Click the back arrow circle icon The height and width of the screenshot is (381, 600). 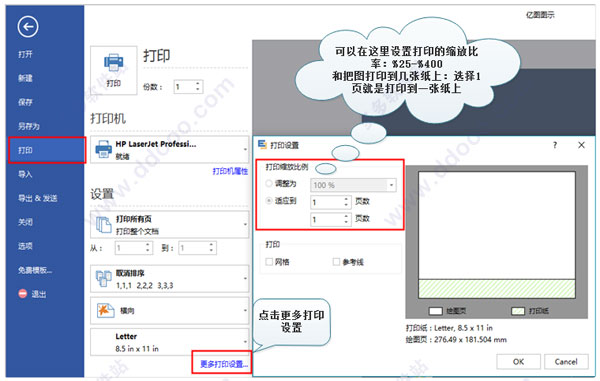pos(28,27)
